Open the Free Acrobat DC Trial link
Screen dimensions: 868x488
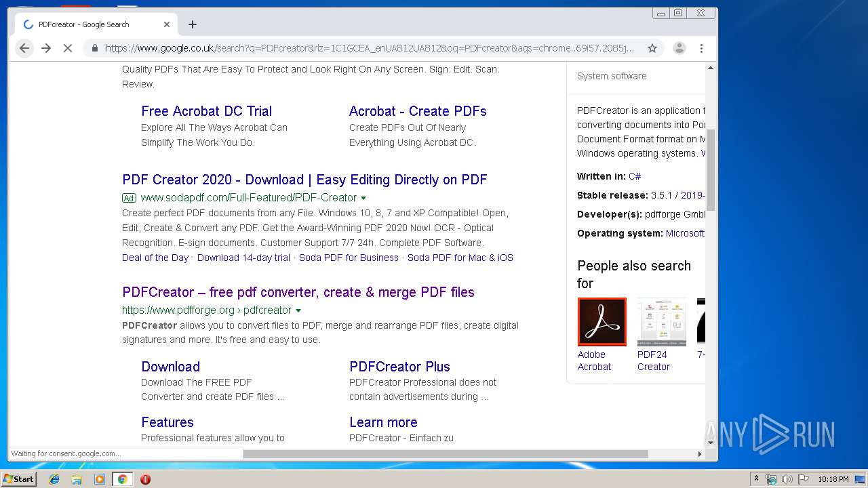point(206,111)
